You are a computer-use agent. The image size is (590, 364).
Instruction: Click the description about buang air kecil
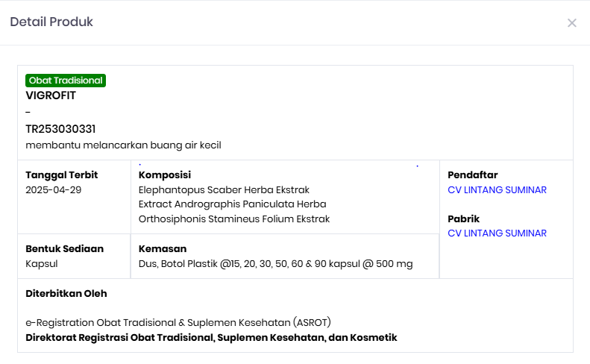(123, 145)
